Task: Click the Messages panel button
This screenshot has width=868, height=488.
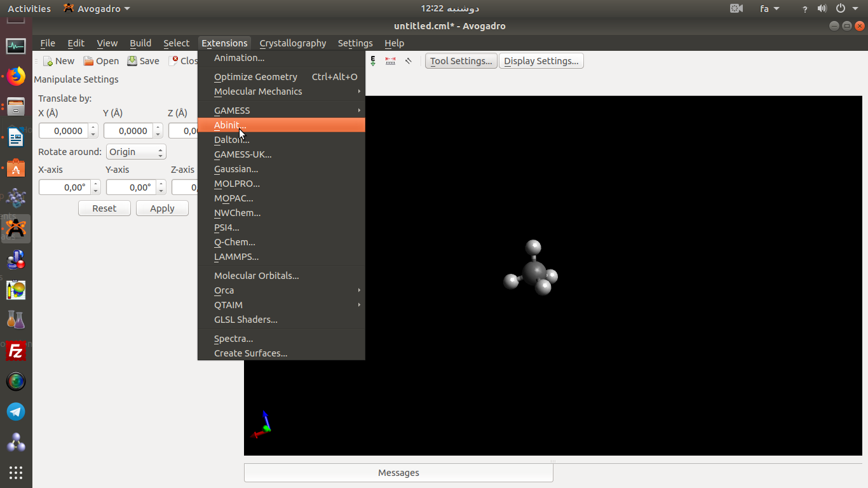Action: (x=398, y=473)
